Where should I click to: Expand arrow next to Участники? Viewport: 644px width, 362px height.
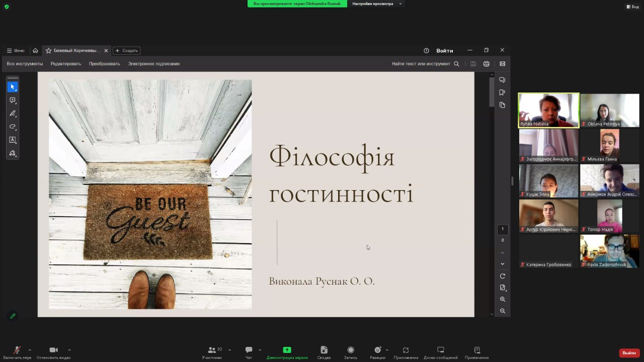pyautogui.click(x=230, y=350)
